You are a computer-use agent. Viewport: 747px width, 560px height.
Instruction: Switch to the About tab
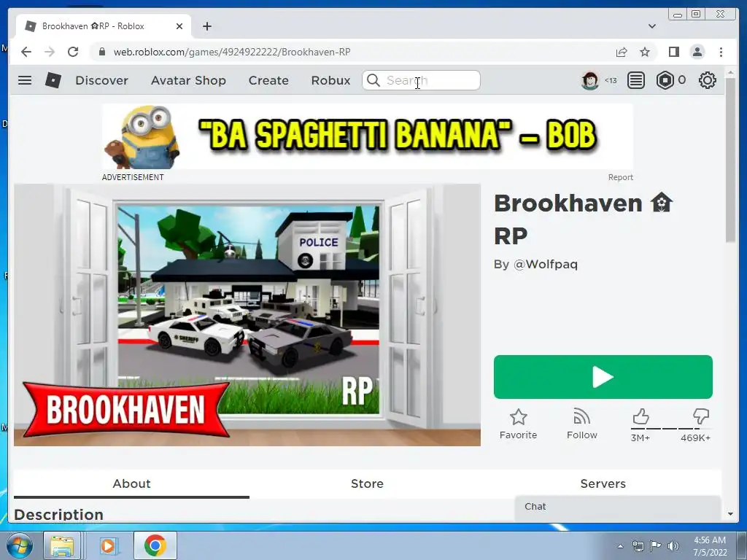131,484
